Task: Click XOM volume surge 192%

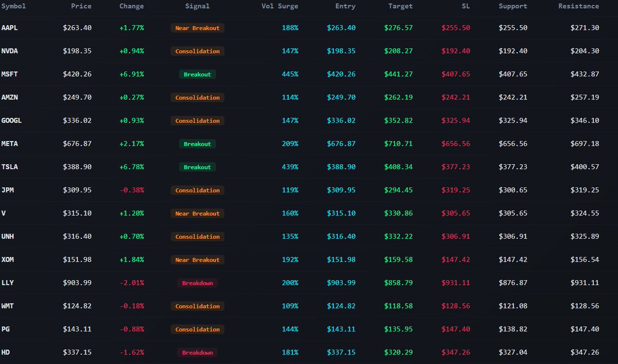Action: 290,259
